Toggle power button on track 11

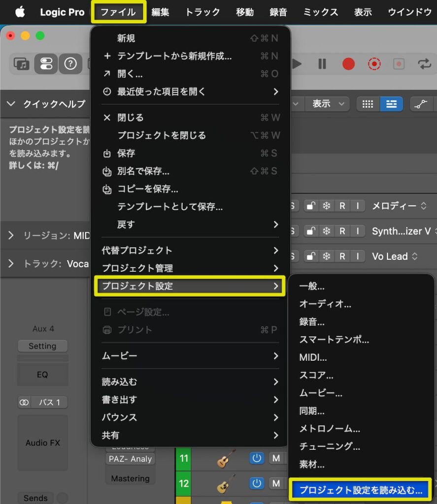pos(257,458)
